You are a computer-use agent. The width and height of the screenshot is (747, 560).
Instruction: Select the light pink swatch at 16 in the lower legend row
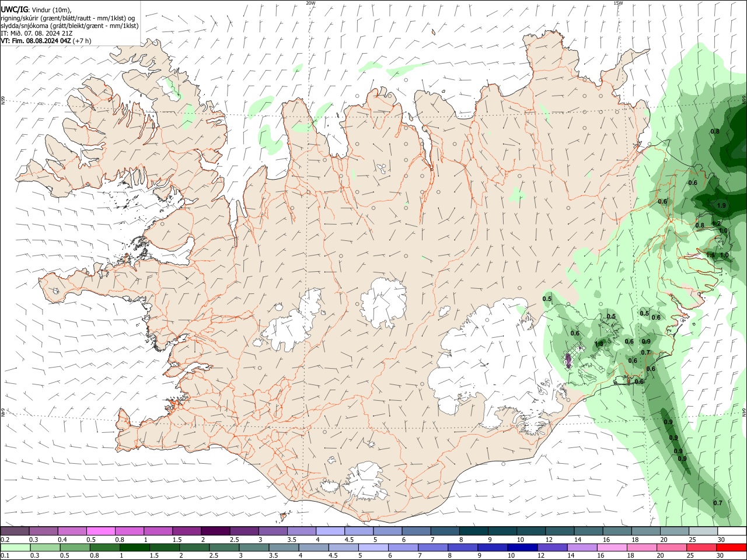(612, 548)
